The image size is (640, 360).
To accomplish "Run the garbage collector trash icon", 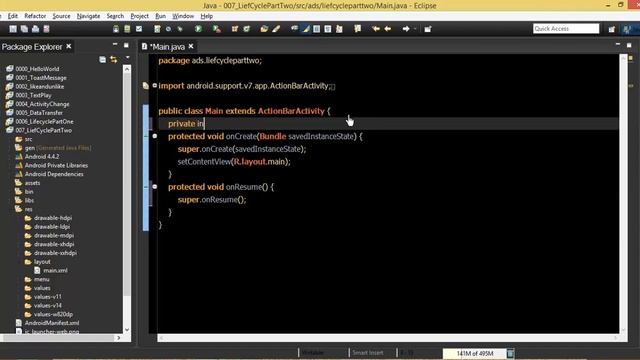I will [x=510, y=353].
